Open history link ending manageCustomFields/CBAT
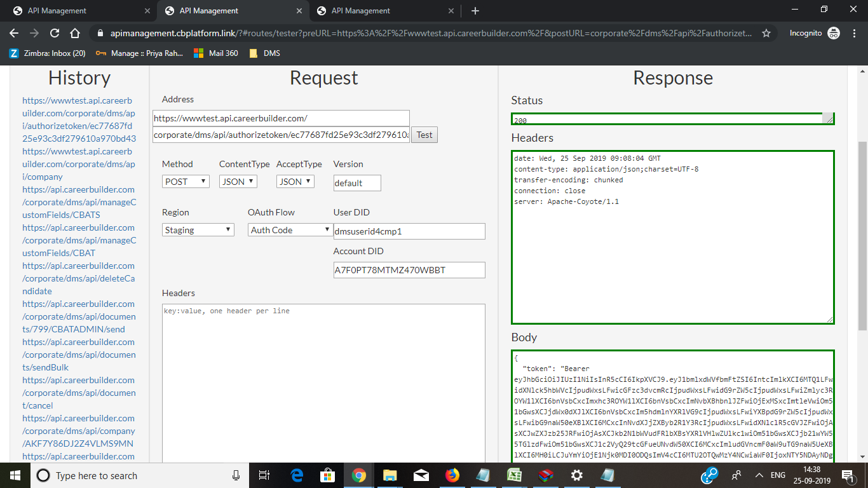This screenshot has height=488, width=868. click(x=79, y=240)
